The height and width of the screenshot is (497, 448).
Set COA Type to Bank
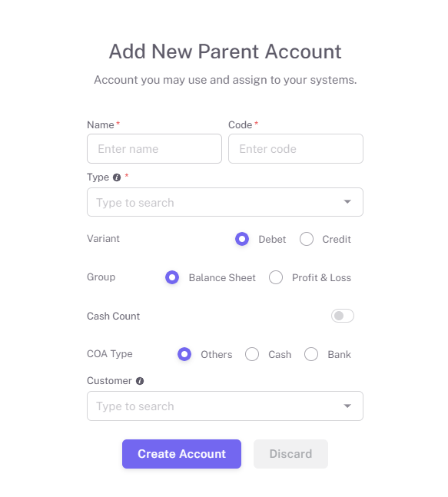coord(311,354)
